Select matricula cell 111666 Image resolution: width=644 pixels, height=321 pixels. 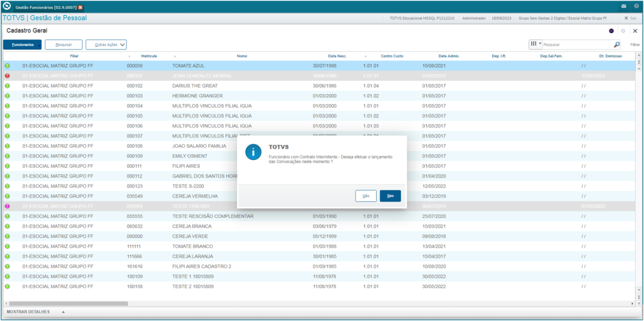135,256
